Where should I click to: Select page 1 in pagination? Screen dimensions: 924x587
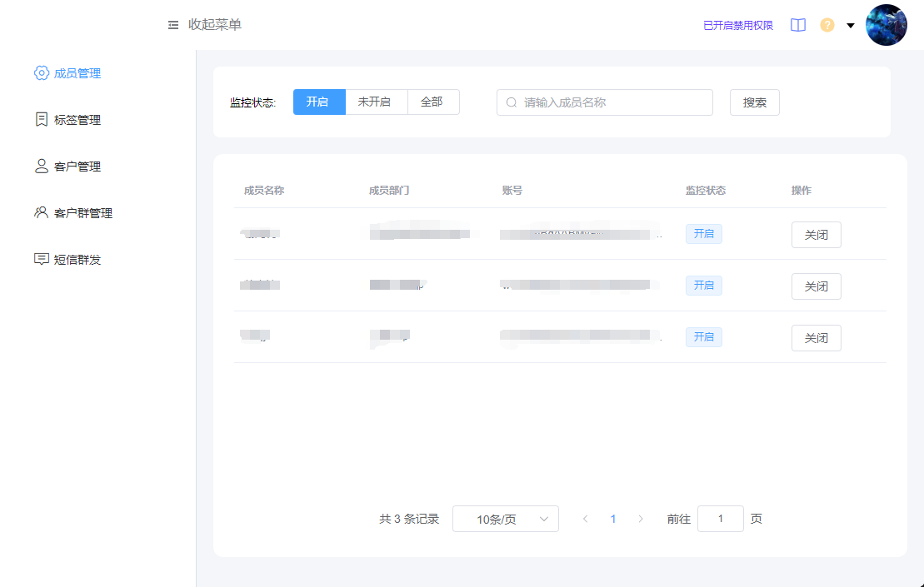point(613,519)
